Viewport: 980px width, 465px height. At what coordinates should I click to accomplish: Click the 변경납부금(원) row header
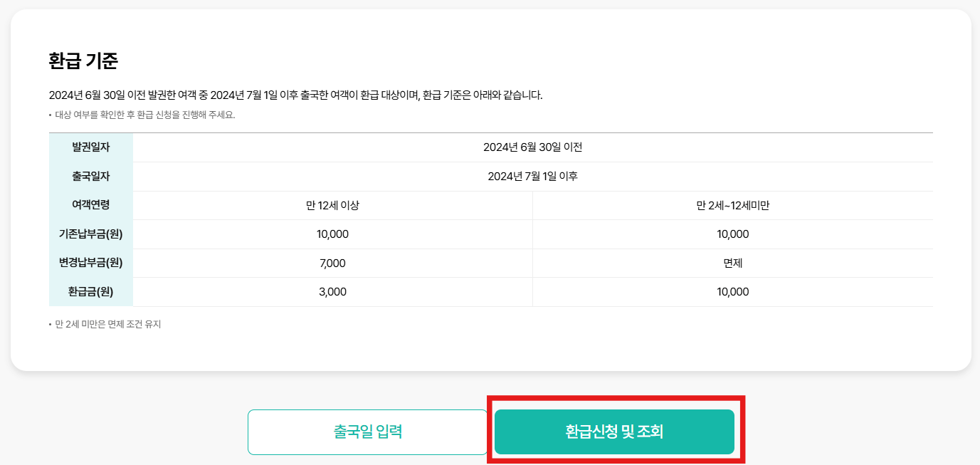(90, 262)
